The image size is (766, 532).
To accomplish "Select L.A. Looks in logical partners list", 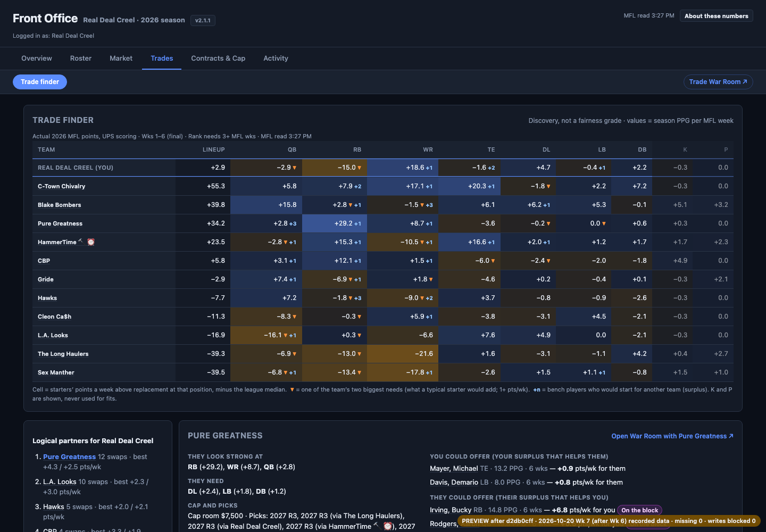I will 60,482.
